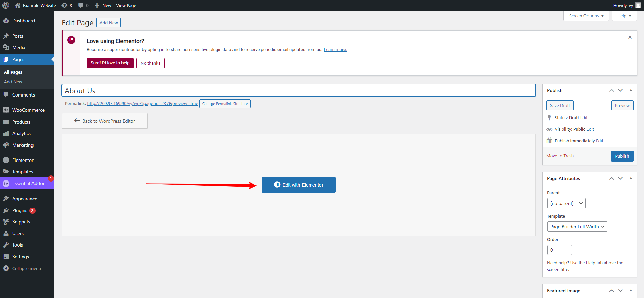Click the Appearance brush icon

point(6,199)
